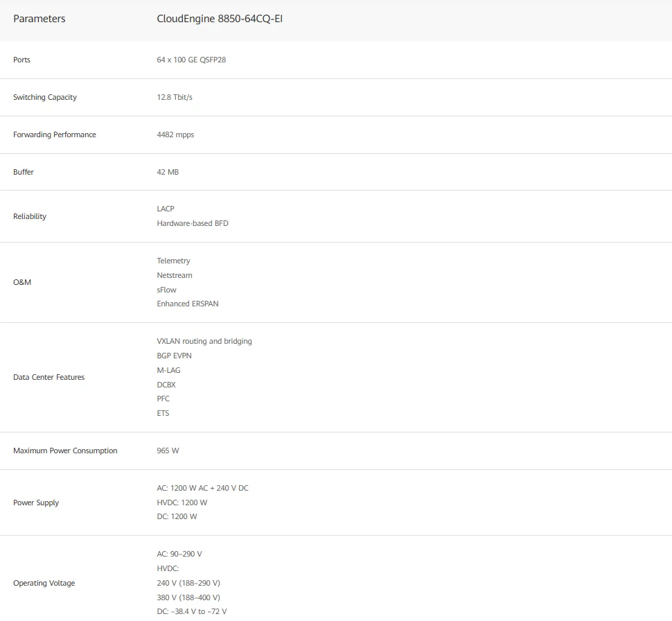The width and height of the screenshot is (672, 621).
Task: Click the 42 MB buffer value
Action: click(168, 172)
